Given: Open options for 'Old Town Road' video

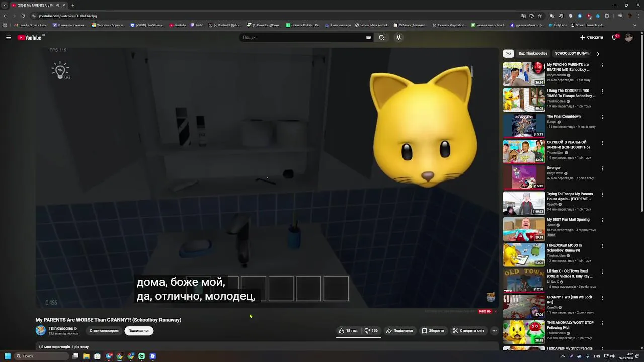Looking at the screenshot, I should 602,272.
